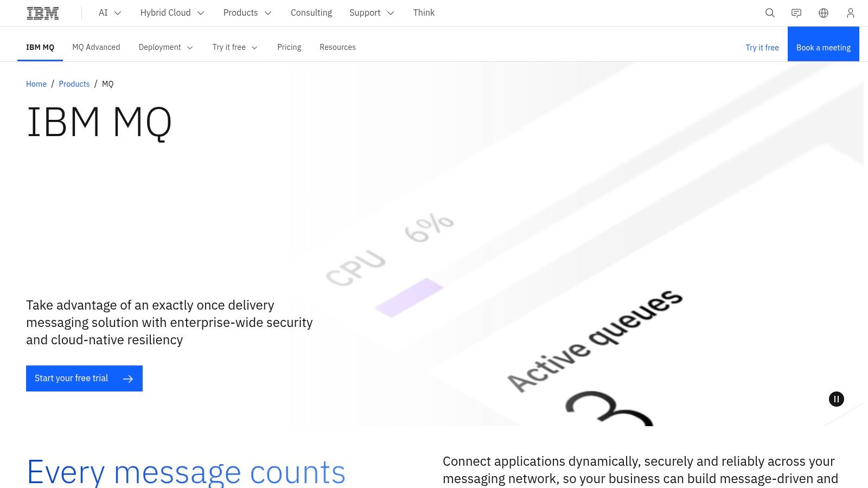Select the Consulting menu item

coord(311,12)
